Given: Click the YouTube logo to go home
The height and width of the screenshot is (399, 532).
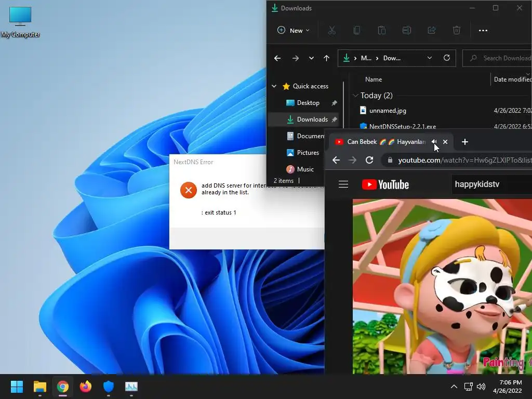Looking at the screenshot, I should click(385, 184).
